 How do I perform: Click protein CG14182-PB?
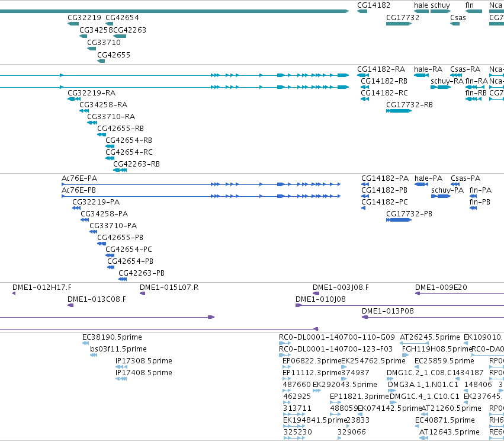point(384,190)
